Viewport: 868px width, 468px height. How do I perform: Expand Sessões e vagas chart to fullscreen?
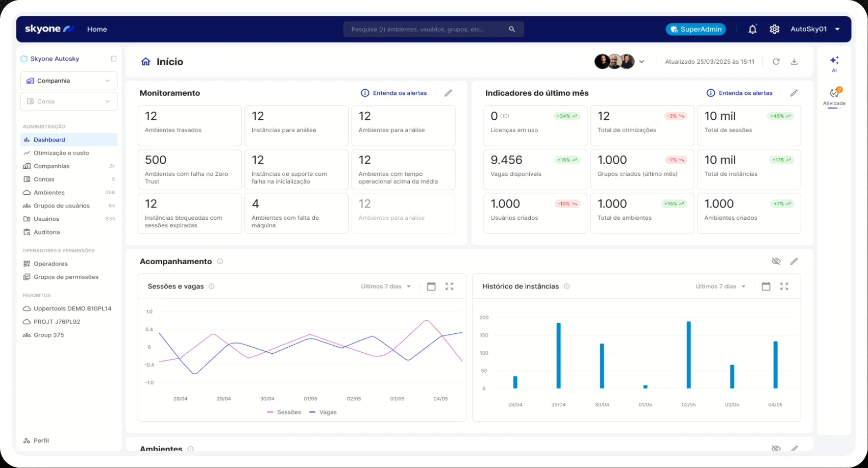pyautogui.click(x=449, y=287)
